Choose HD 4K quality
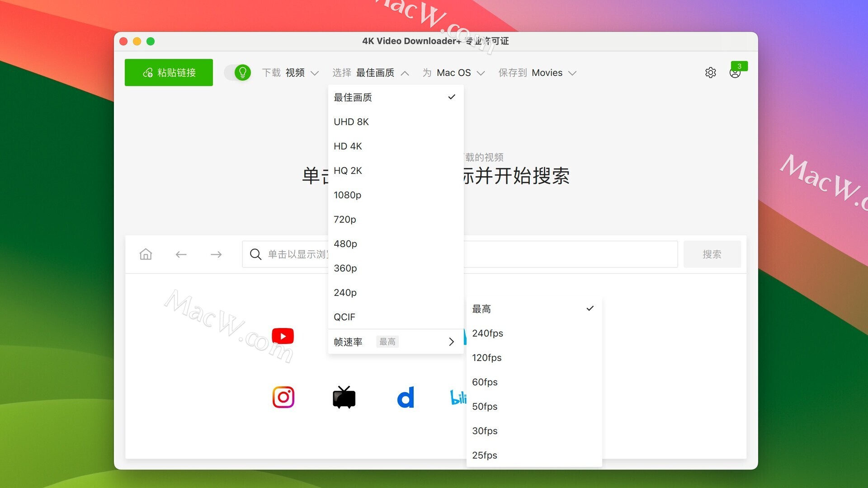Image resolution: width=868 pixels, height=488 pixels. click(x=396, y=146)
